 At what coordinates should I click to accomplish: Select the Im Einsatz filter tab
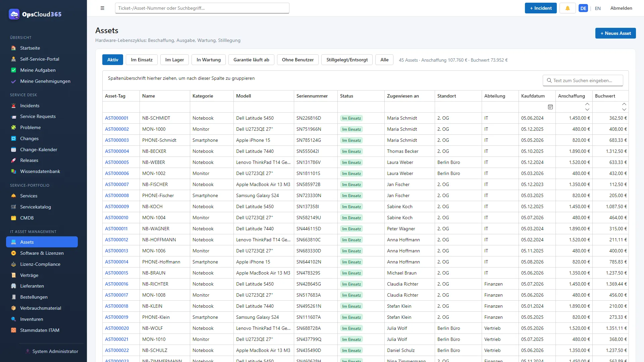click(142, 60)
